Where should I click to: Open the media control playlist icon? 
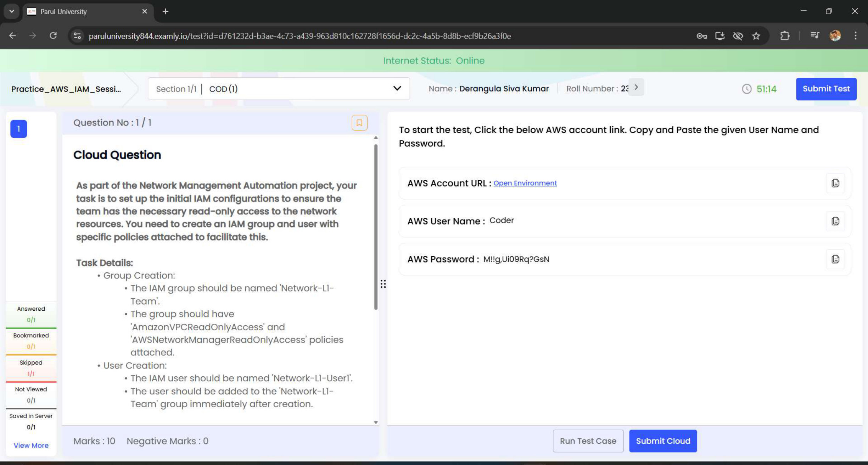pyautogui.click(x=814, y=36)
